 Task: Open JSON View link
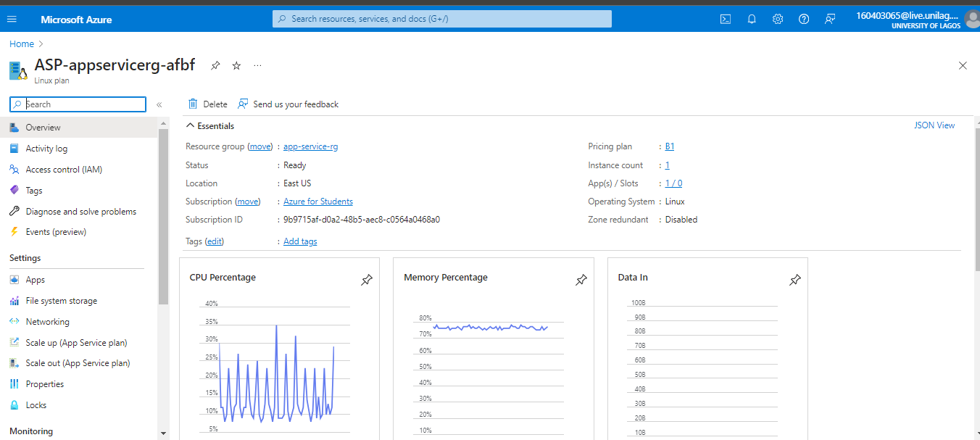pyautogui.click(x=934, y=125)
